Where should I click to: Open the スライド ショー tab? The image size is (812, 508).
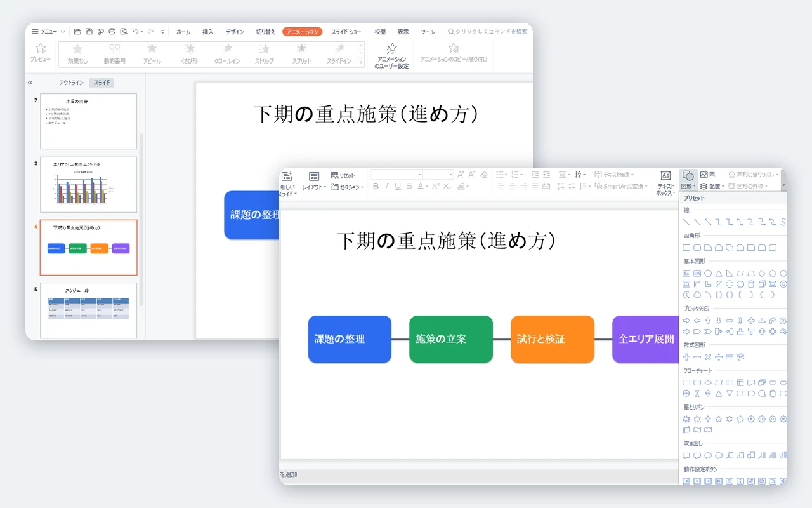(x=346, y=32)
